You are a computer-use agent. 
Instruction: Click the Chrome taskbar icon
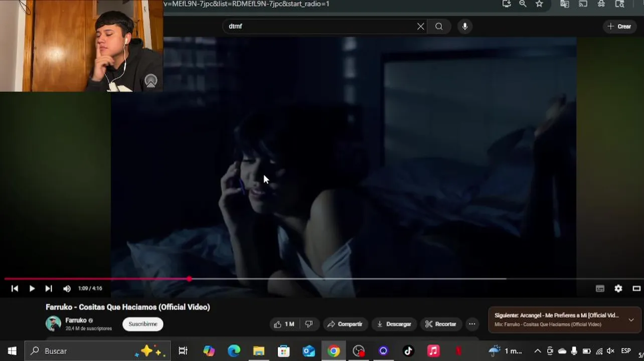(x=334, y=351)
